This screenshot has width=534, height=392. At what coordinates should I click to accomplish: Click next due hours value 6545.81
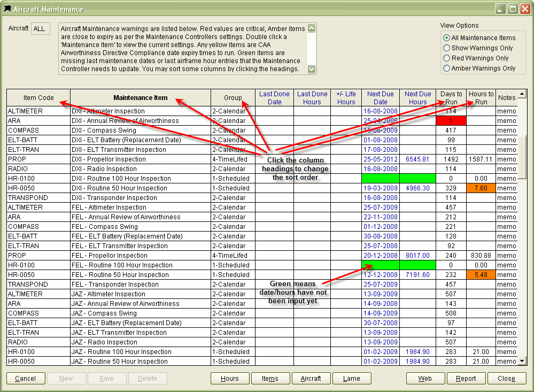[x=417, y=159]
